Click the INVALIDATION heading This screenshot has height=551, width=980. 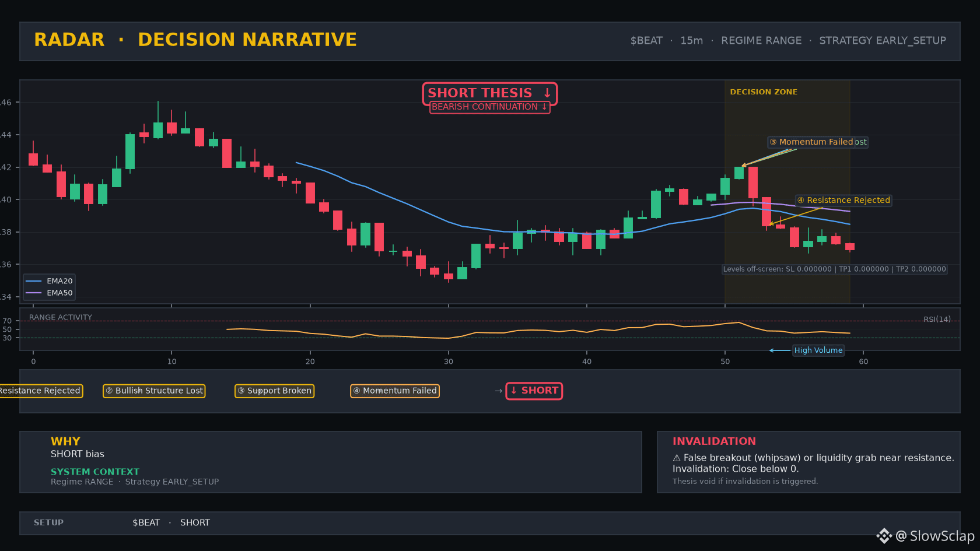tap(714, 441)
